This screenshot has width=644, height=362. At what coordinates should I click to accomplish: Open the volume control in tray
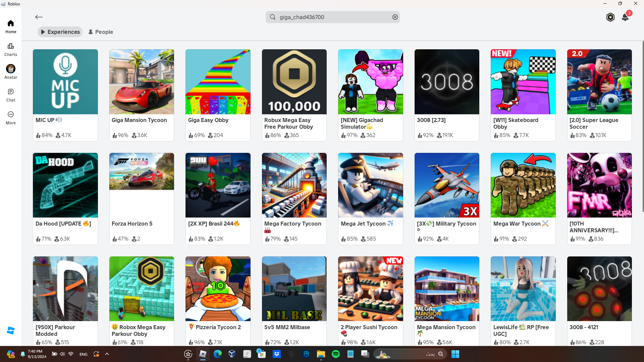click(62, 354)
